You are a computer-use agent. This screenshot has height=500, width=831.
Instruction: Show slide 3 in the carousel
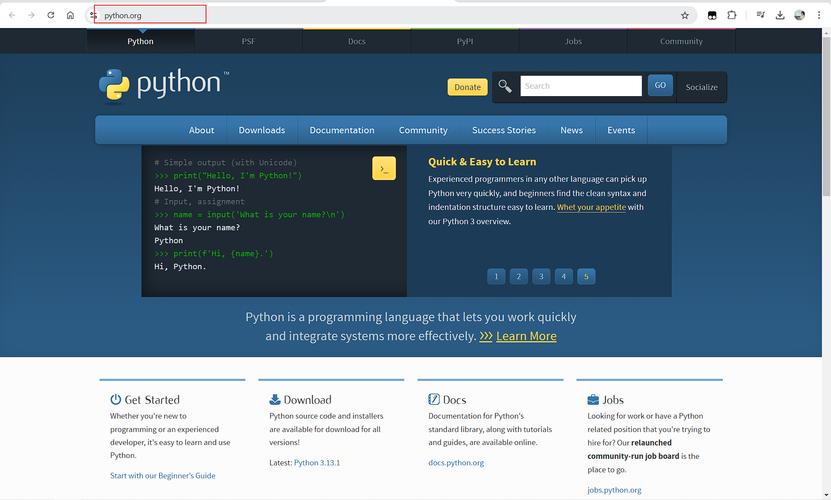541,276
